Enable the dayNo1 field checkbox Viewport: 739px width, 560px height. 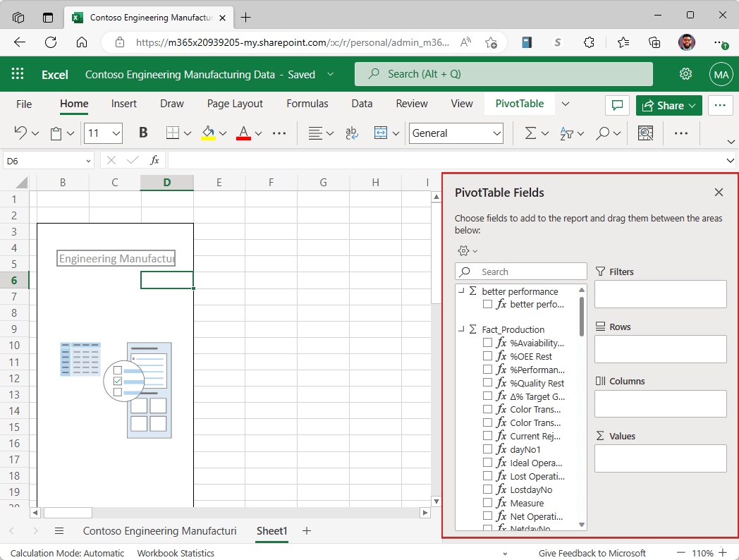(x=487, y=449)
